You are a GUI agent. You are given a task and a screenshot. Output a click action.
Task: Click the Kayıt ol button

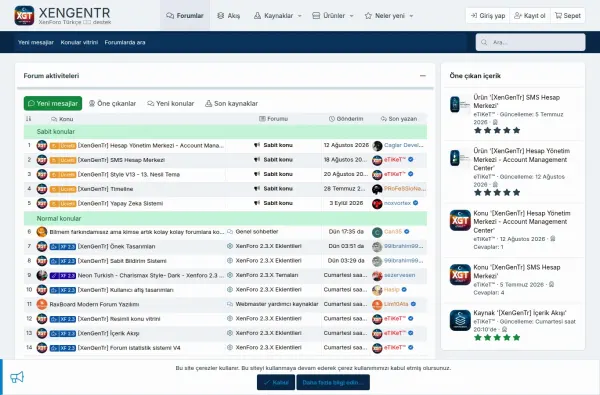click(530, 16)
